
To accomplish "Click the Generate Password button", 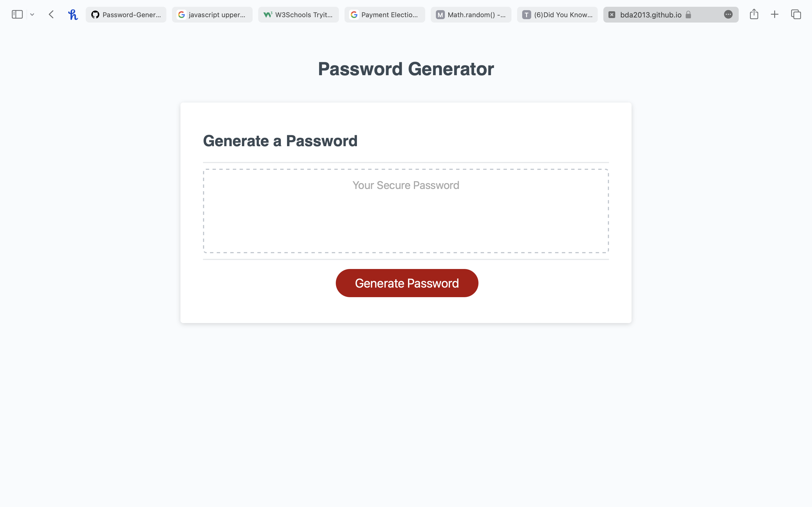I will click(406, 283).
